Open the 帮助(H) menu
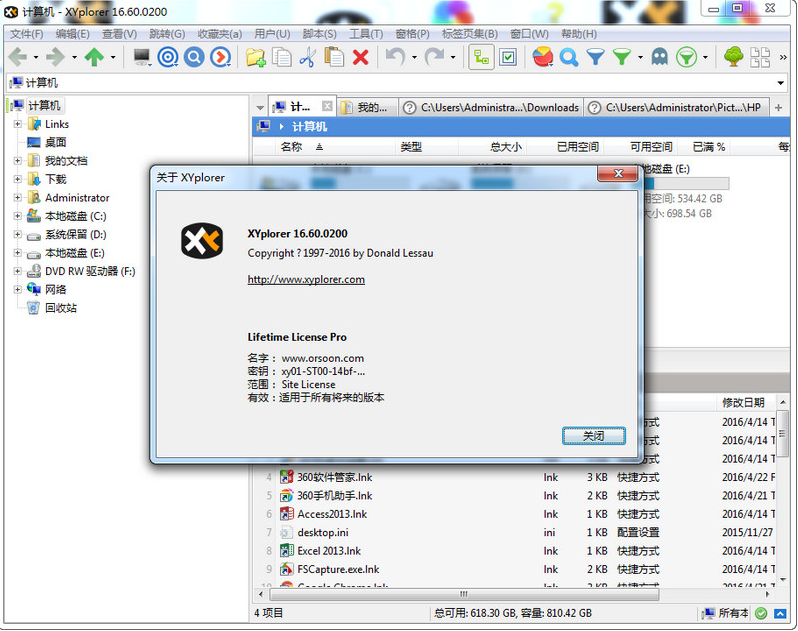Image resolution: width=798 pixels, height=631 pixels. pos(579,34)
